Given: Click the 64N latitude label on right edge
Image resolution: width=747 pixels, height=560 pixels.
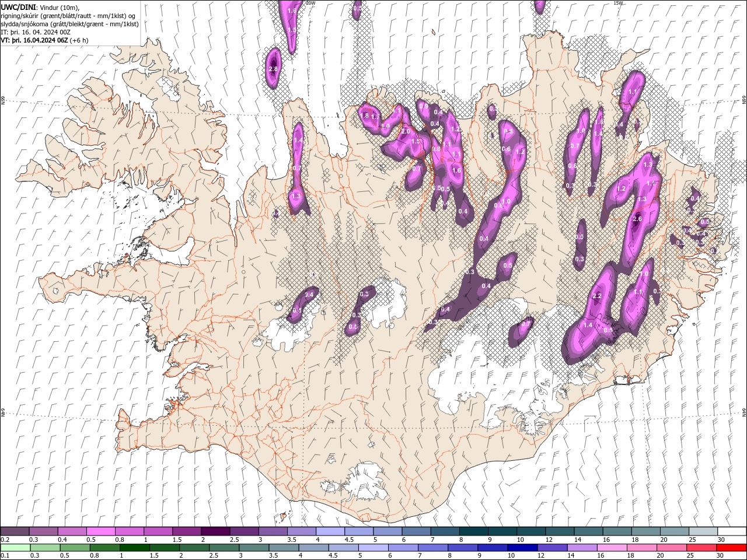Looking at the screenshot, I should click(744, 412).
